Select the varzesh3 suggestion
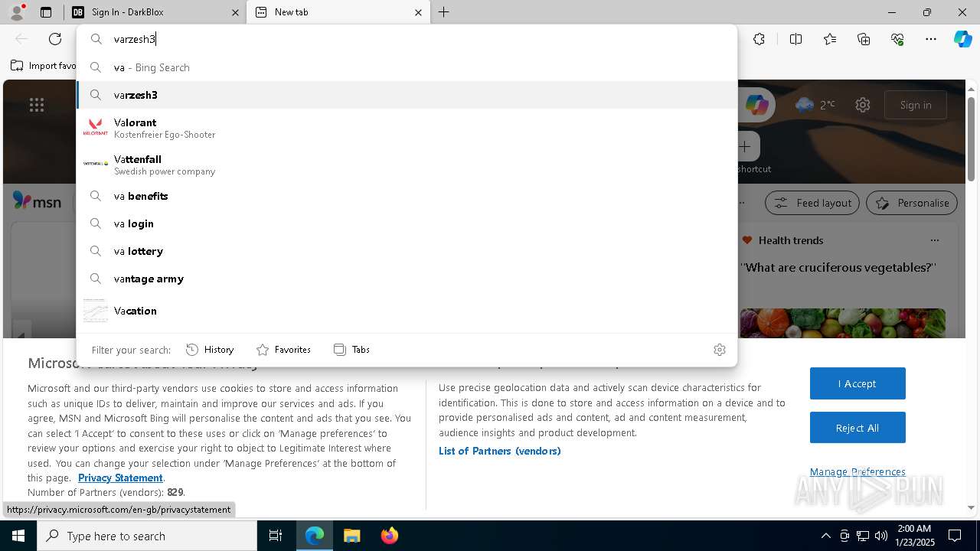This screenshot has height=551, width=980. point(407,95)
